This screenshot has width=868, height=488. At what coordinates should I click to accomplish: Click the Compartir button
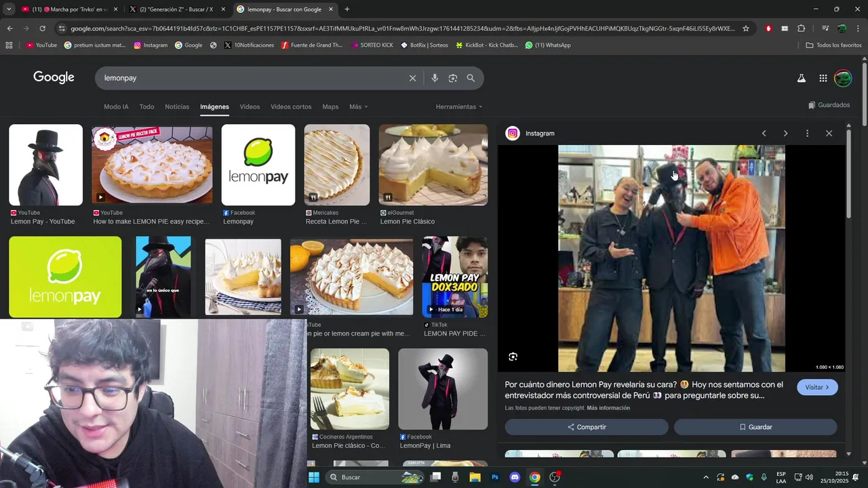click(x=587, y=427)
